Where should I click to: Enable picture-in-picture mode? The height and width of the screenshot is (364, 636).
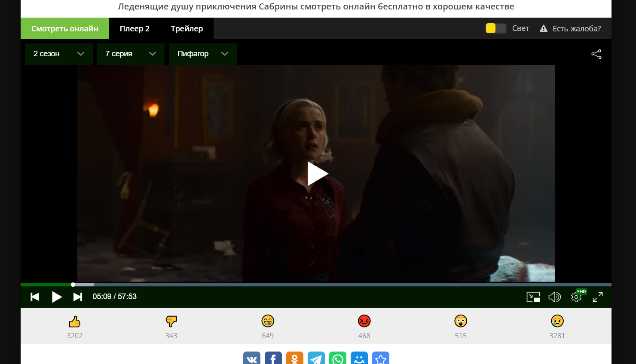point(533,297)
